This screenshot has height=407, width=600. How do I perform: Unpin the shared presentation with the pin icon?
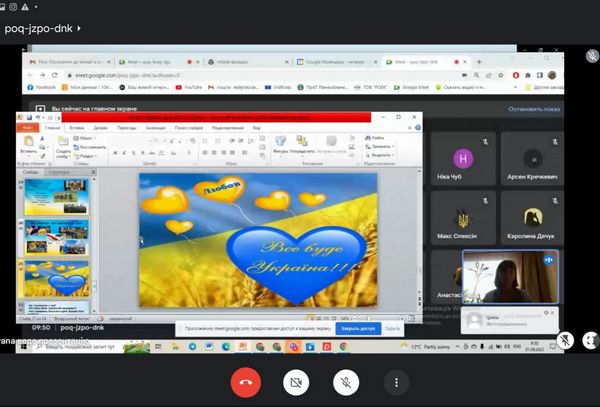(565, 340)
